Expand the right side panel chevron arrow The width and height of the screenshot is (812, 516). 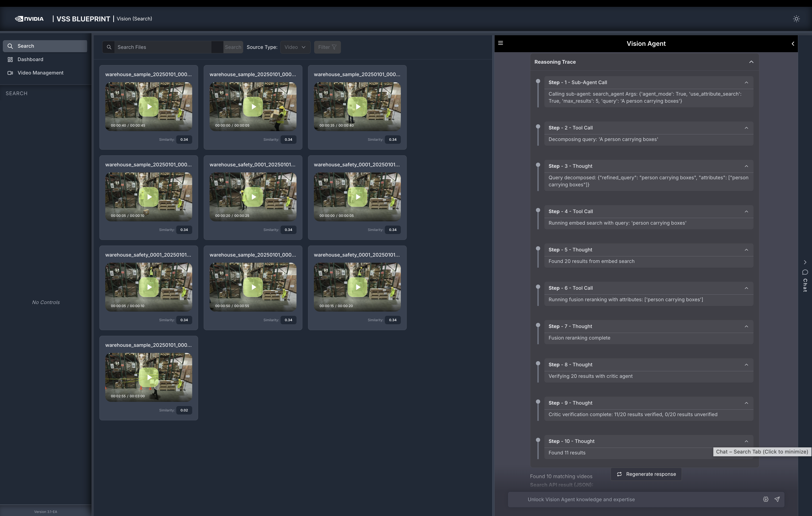coord(805,262)
